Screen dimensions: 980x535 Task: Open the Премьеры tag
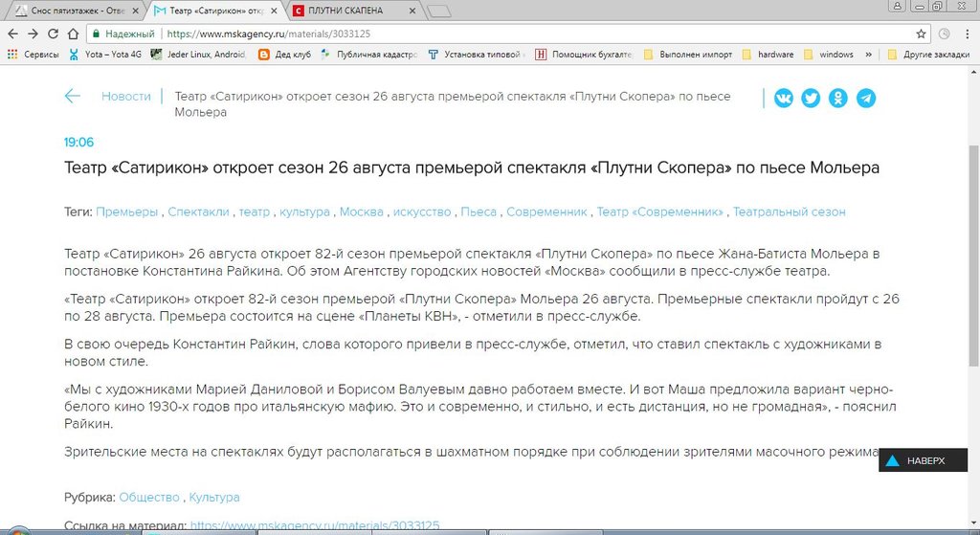click(x=127, y=212)
